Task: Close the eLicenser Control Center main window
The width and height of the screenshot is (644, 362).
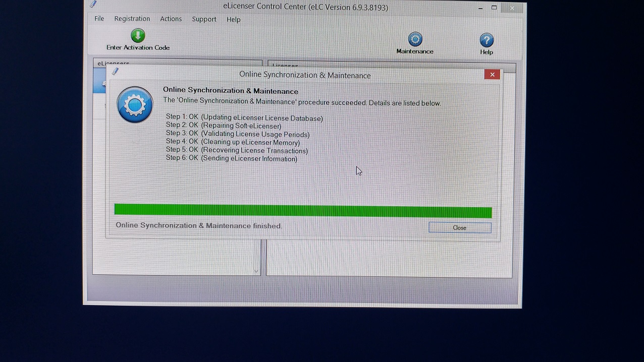Action: (x=512, y=8)
